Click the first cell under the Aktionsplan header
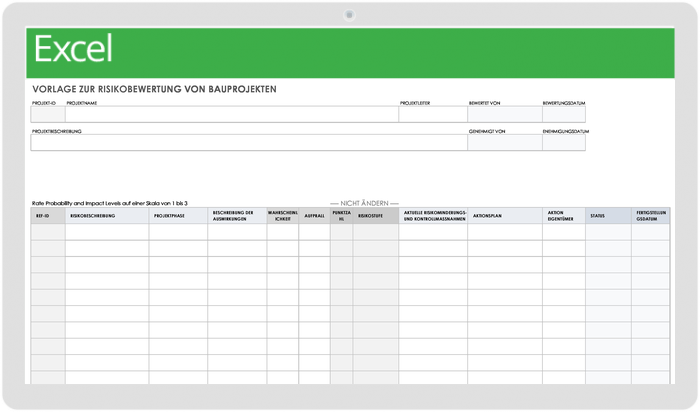The height and width of the screenshot is (412, 700). [505, 232]
